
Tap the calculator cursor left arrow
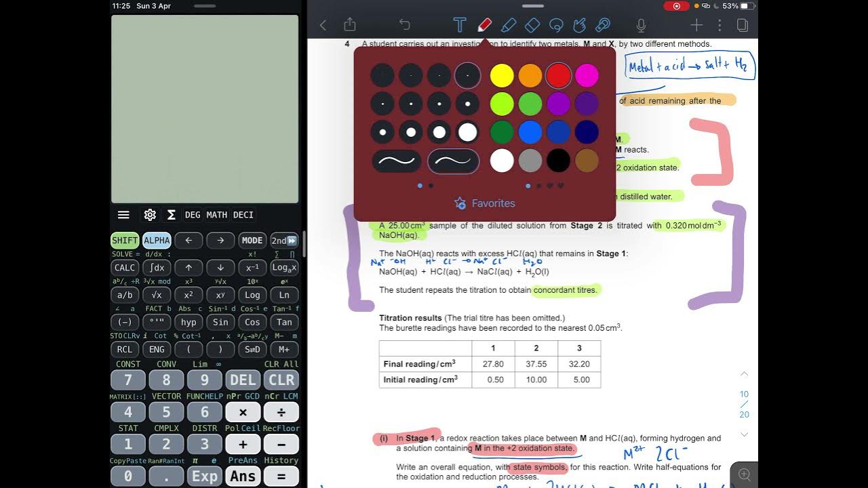coord(189,241)
